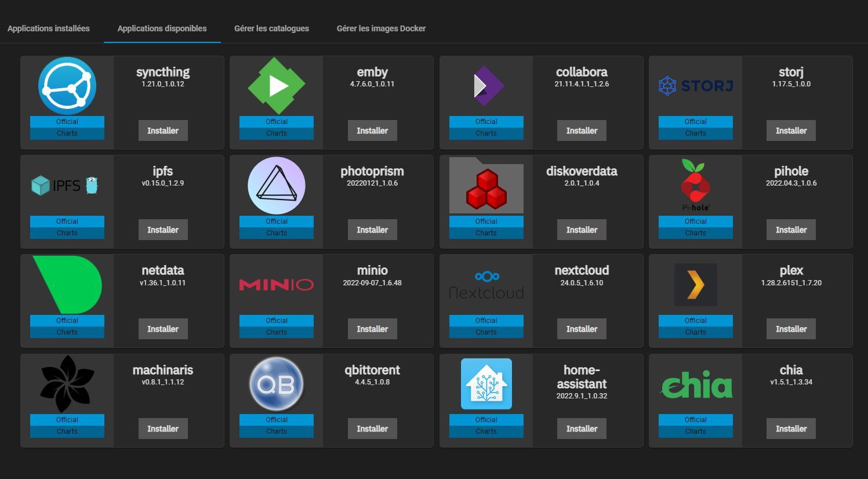The height and width of the screenshot is (479, 868).
Task: Click version v1.5.1_1.3.34 under chia
Action: point(791,382)
